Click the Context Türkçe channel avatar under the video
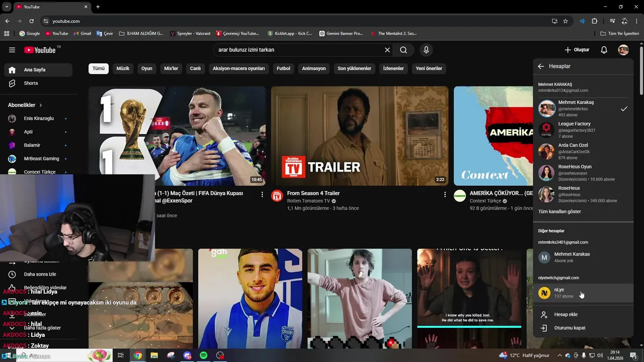 (x=460, y=196)
